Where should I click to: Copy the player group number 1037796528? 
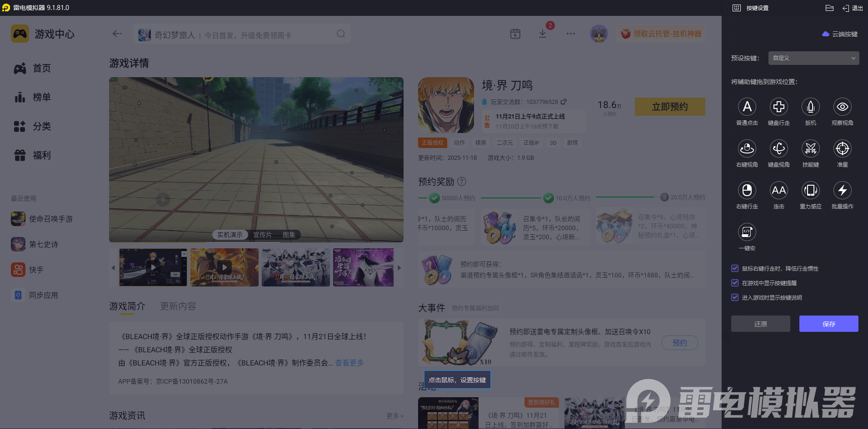pyautogui.click(x=564, y=102)
